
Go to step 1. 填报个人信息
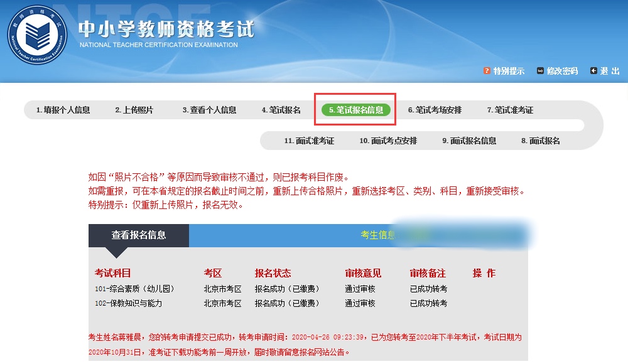[63, 110]
